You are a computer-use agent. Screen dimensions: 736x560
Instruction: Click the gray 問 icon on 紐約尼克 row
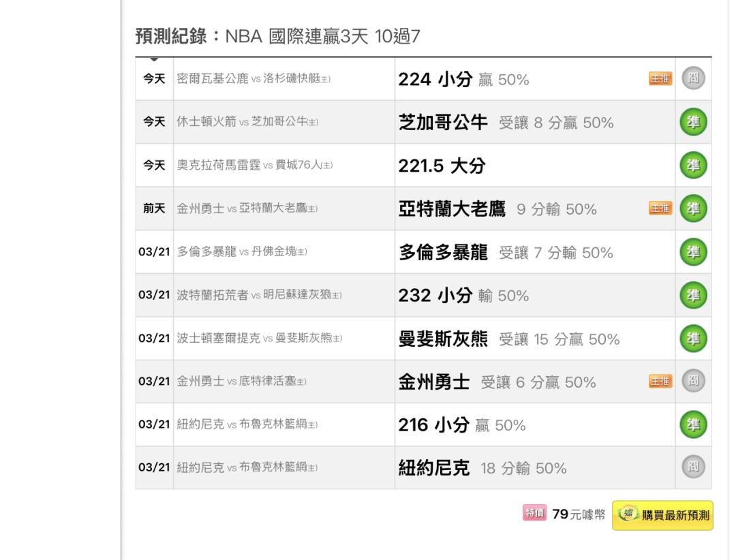[693, 468]
